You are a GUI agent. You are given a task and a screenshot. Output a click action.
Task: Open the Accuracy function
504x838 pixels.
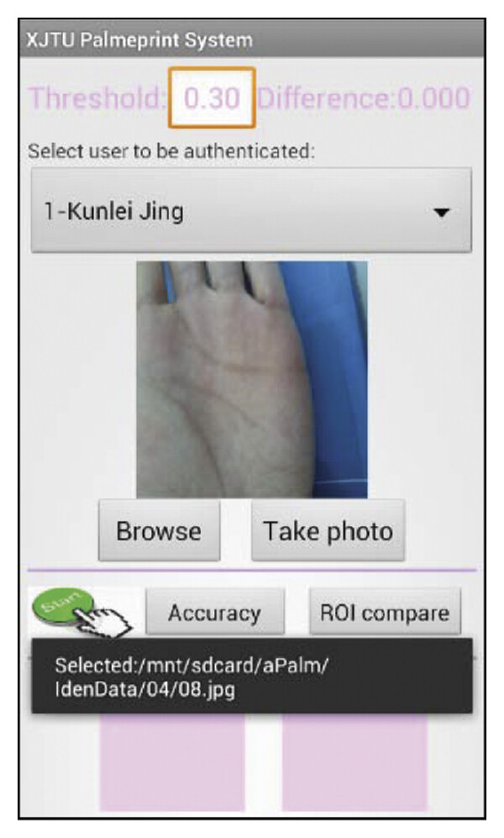coord(215,613)
